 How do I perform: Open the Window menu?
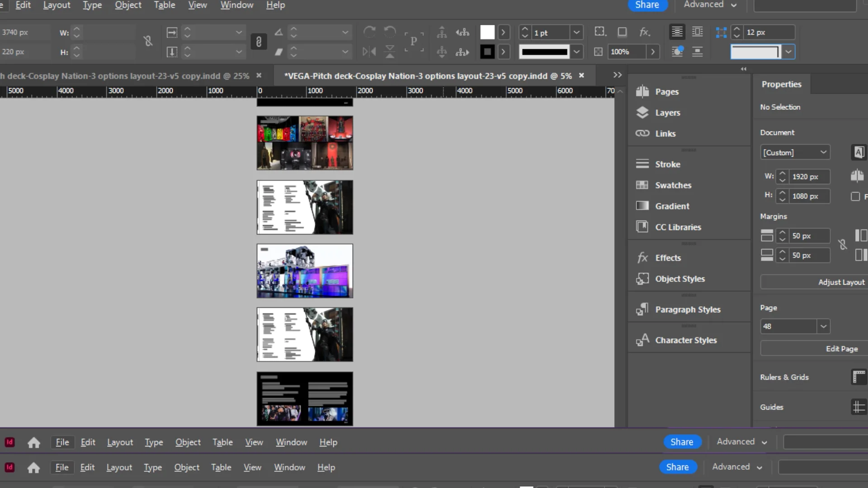[x=236, y=5]
